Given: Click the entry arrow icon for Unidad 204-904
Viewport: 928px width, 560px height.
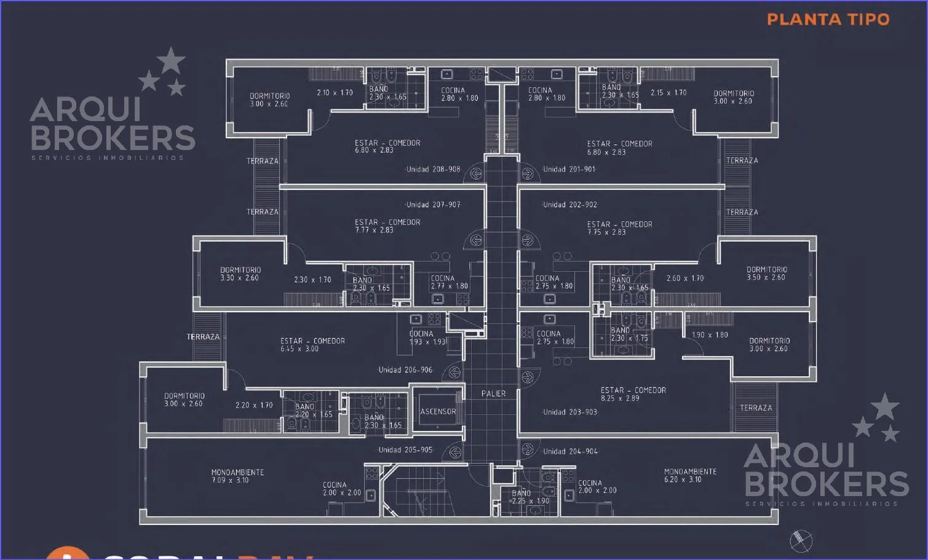Looking at the screenshot, I should coord(528,450).
